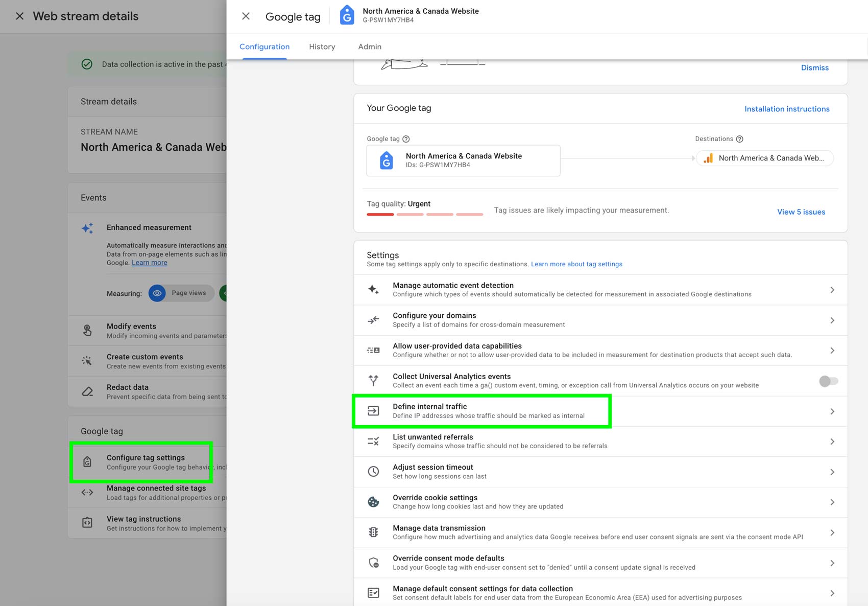Expand the Manage data transmission settings
868x606 pixels.
pos(832,532)
